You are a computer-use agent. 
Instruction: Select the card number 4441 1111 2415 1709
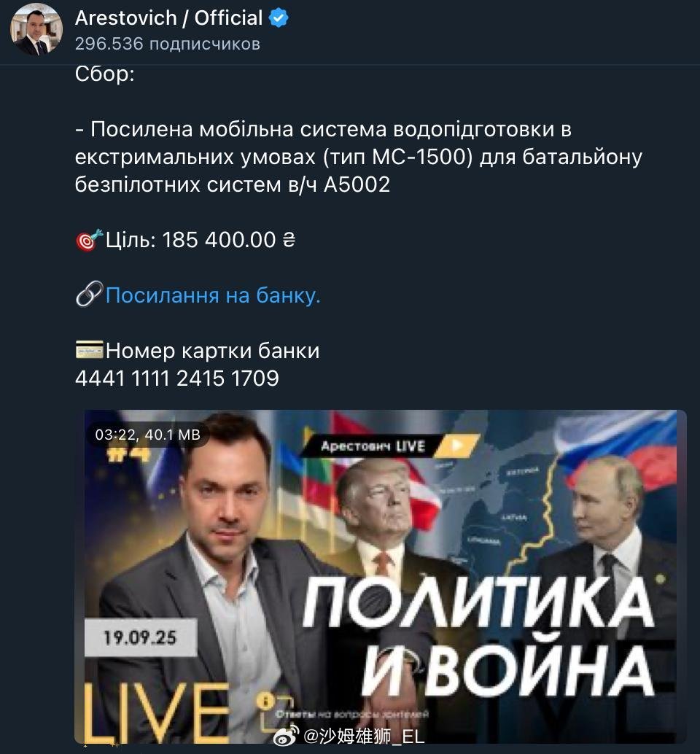coord(177,378)
